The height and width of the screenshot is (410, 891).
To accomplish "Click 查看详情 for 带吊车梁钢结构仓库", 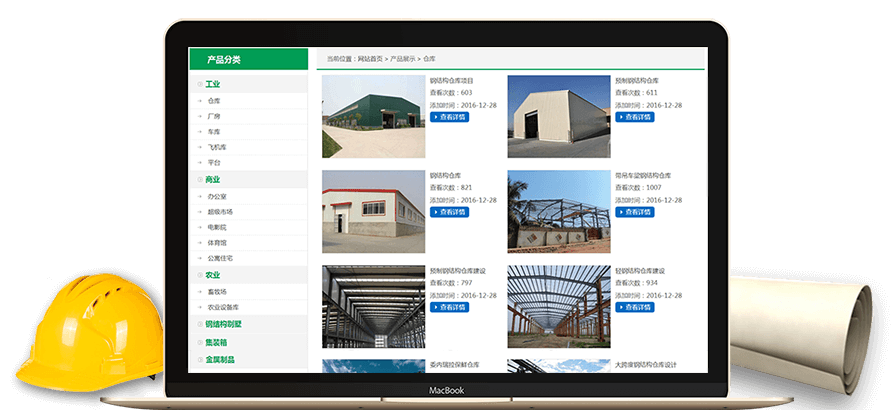I will 635,212.
